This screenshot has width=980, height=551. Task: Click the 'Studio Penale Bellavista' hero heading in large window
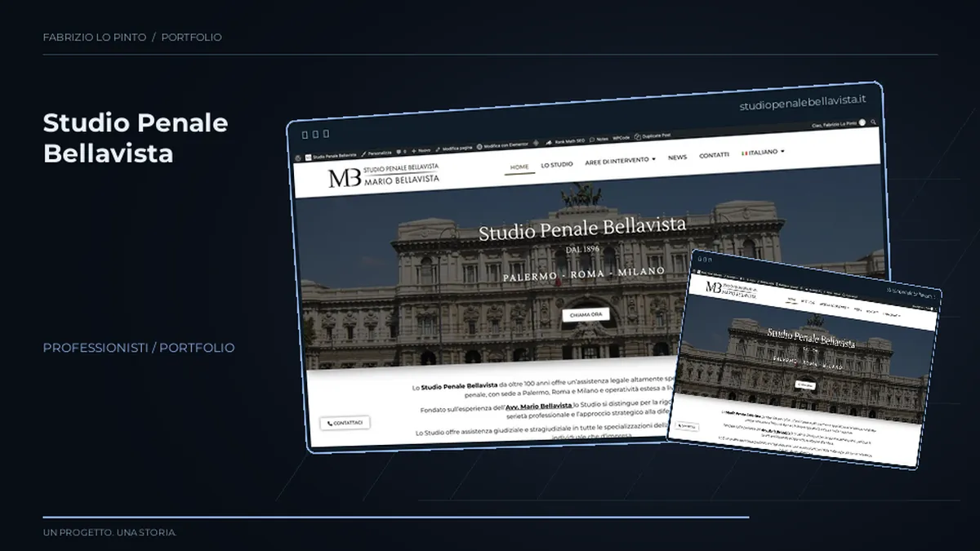click(582, 229)
